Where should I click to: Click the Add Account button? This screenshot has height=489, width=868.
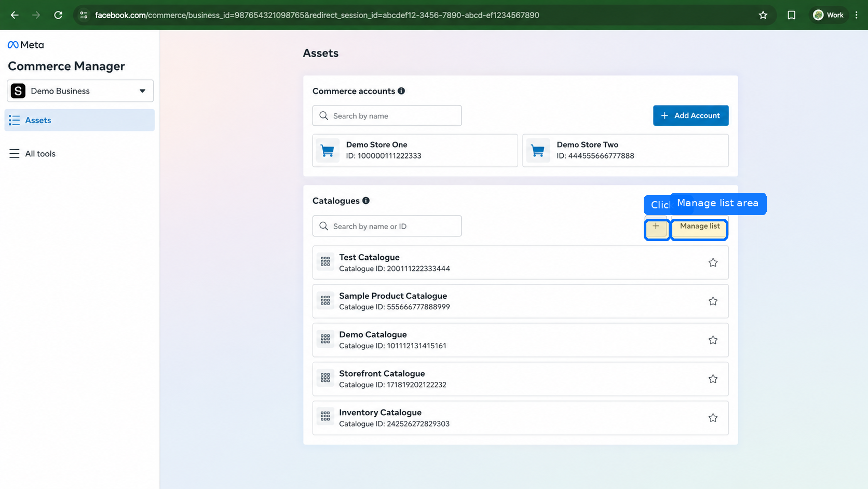click(690, 115)
